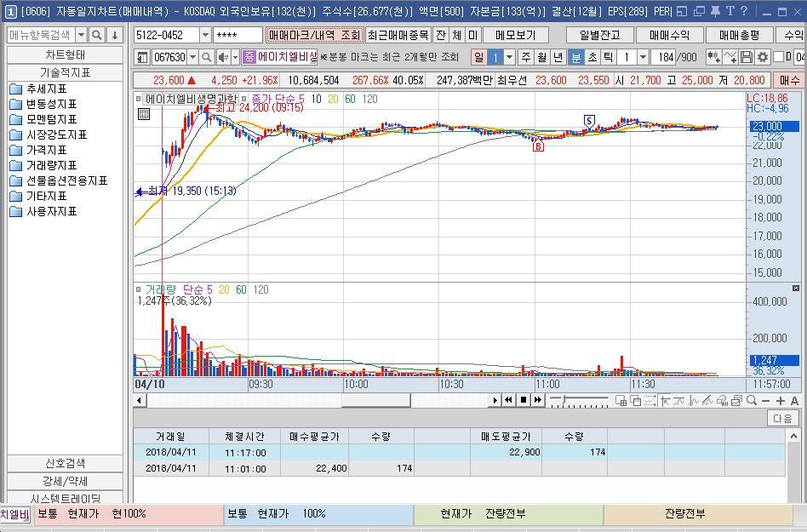Open the 시스템트레이딩 panel tab
Screen dimensions: 807x532
(x=65, y=498)
